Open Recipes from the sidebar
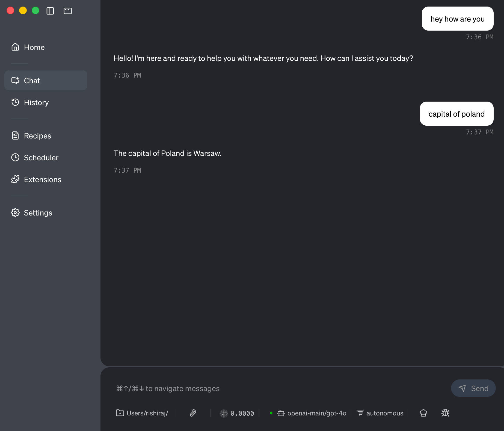This screenshot has width=504, height=431. coord(37,135)
